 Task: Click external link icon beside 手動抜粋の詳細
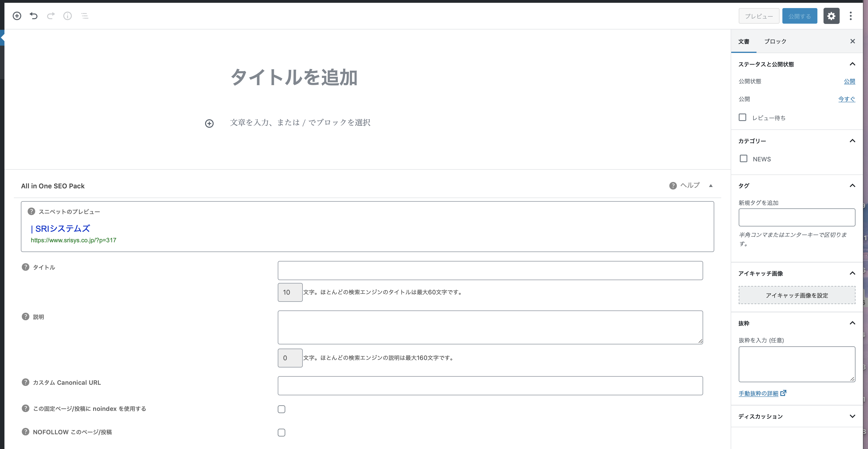click(783, 393)
